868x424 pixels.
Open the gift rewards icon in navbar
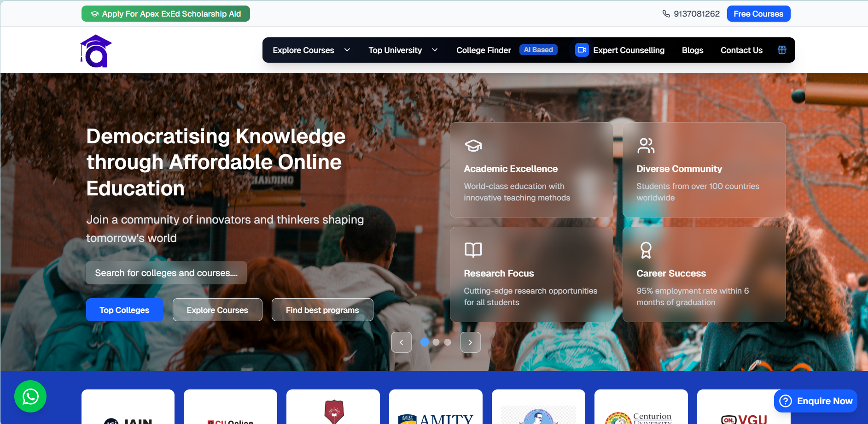[781, 50]
